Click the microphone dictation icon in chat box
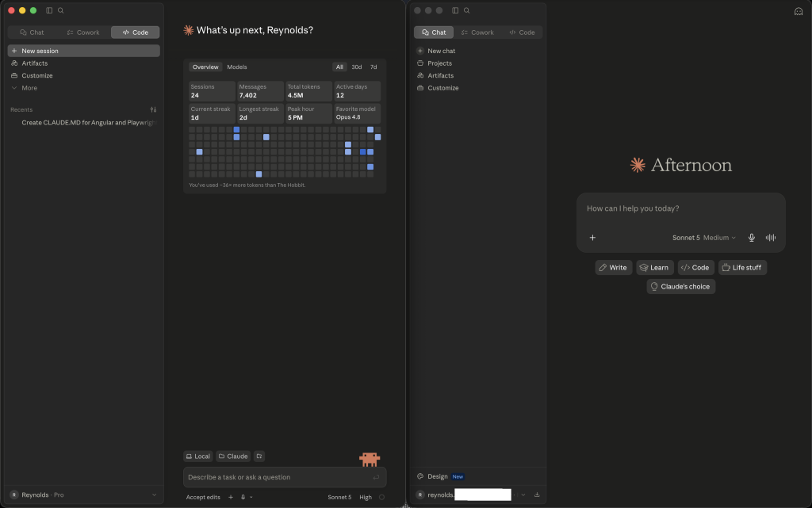This screenshot has height=508, width=812. (x=752, y=238)
